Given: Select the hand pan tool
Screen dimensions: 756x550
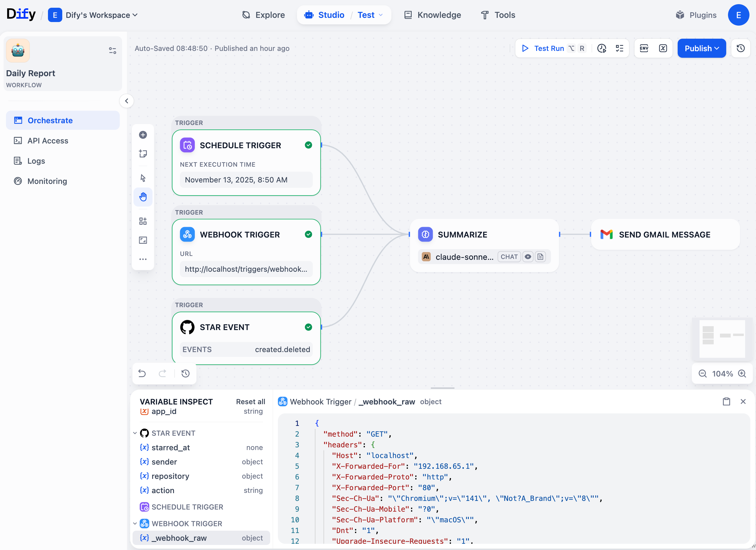Looking at the screenshot, I should pos(143,197).
